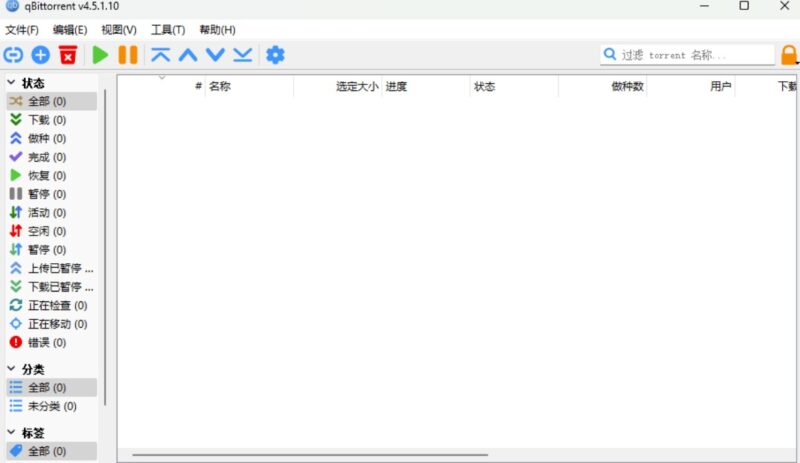This screenshot has height=463, width=800.
Task: Select the 活动 (0) status filter
Action: [x=52, y=212]
